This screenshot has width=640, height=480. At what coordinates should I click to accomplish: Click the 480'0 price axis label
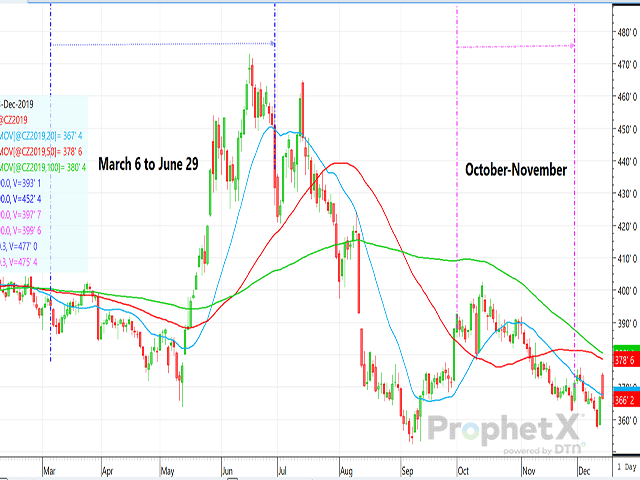click(629, 32)
